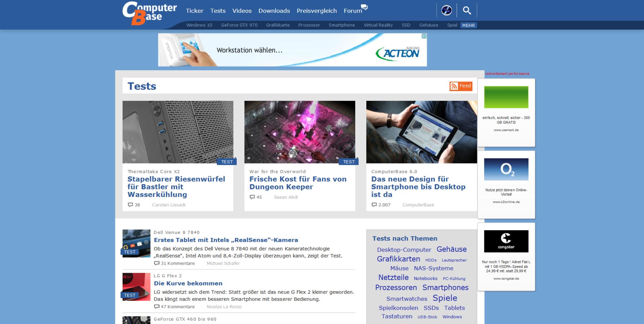The height and width of the screenshot is (324, 644).
Task: Click author Michael Schäfer
Action: [223, 263]
